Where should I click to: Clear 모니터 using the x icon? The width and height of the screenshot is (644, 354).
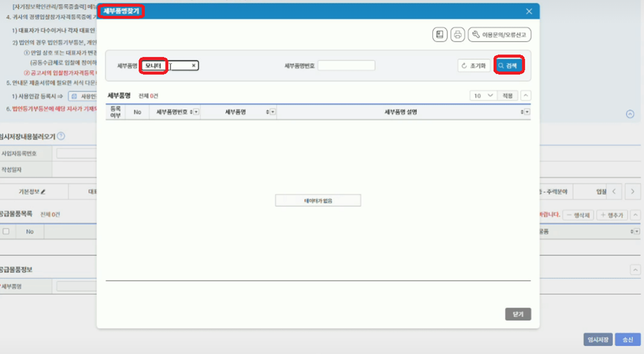pos(193,65)
